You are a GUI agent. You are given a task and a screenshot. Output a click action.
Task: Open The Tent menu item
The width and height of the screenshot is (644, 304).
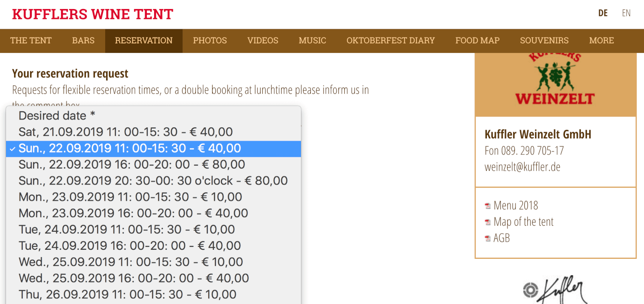[31, 40]
